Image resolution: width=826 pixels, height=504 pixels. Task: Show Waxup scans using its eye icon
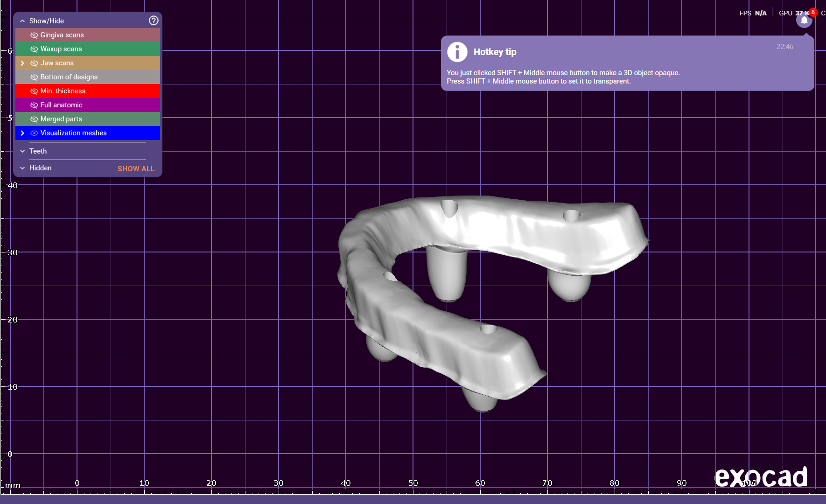point(34,49)
